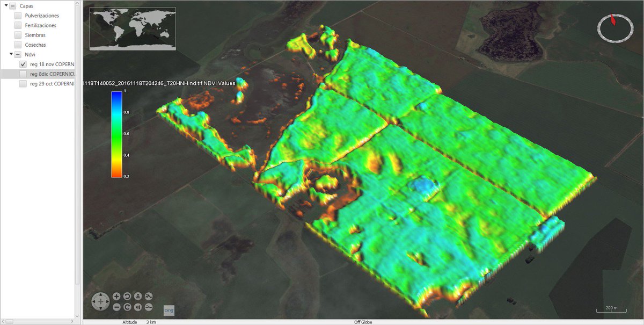Uncheck the reg 18 nov COPERN layer
Screen dimensions: 644x325
pyautogui.click(x=23, y=64)
